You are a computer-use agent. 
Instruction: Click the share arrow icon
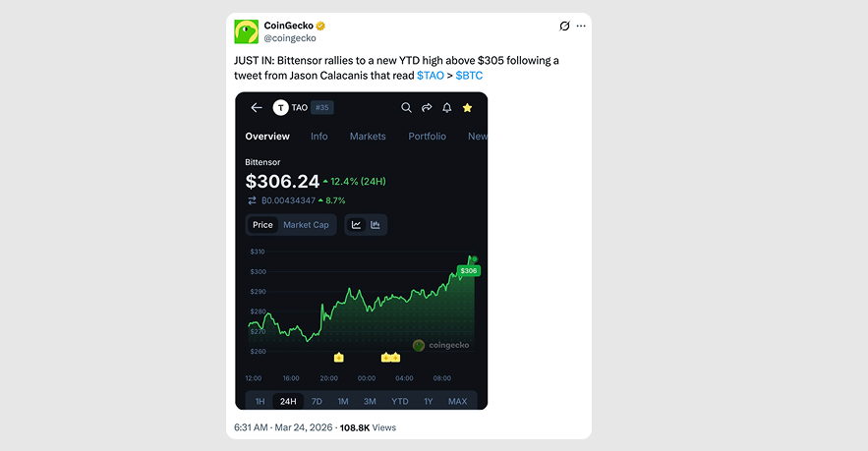(x=427, y=108)
